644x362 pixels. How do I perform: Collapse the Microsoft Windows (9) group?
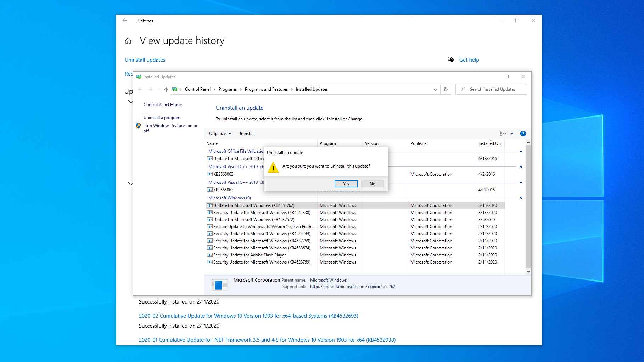(x=521, y=198)
